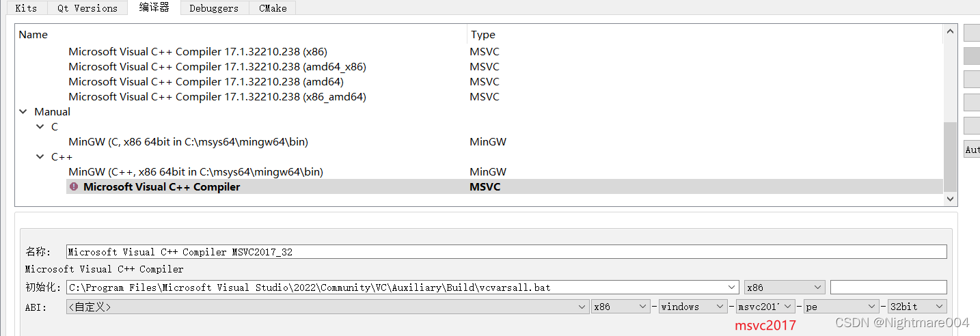
Task: Collapse the Manual tree node
Action: pyautogui.click(x=23, y=111)
